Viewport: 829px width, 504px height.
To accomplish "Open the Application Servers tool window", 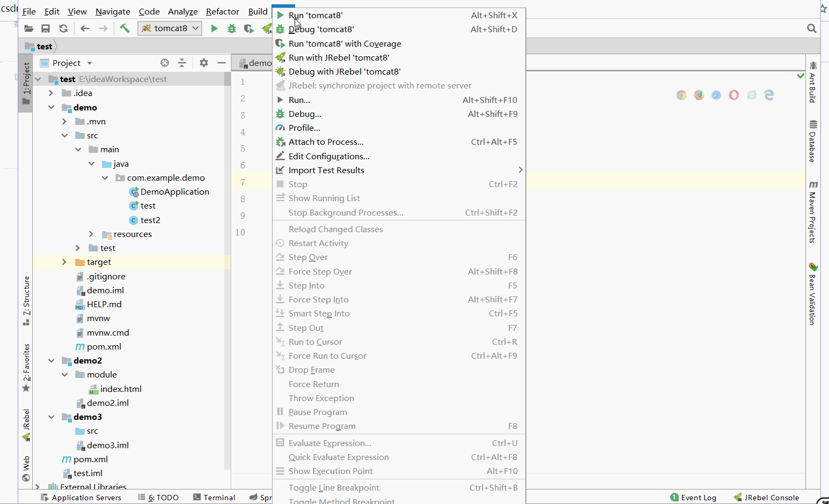I will coord(81,498).
